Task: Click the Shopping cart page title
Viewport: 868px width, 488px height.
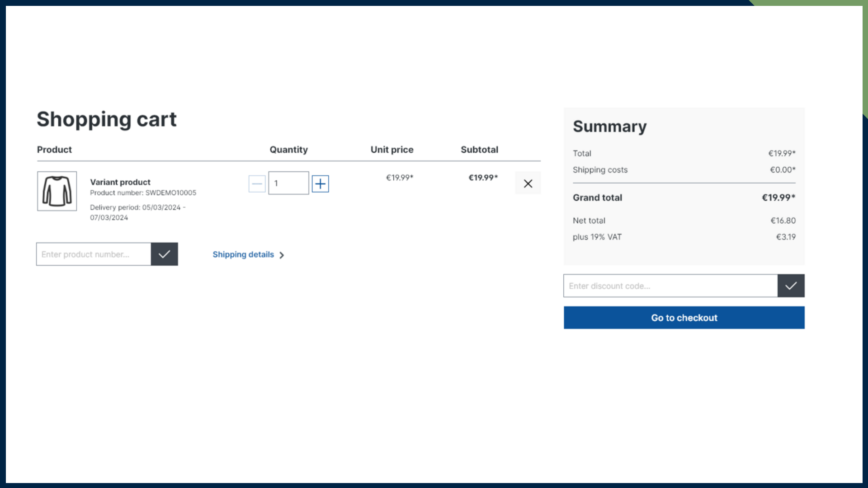Action: point(106,119)
